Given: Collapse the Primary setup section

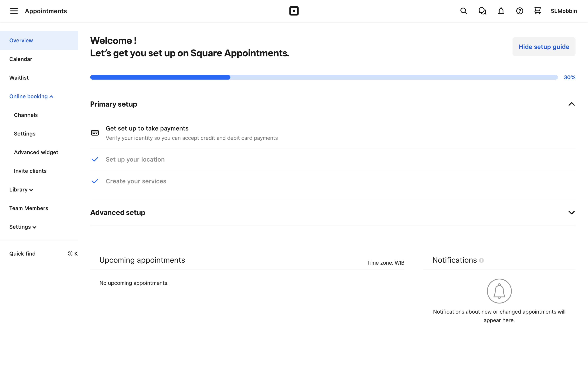Looking at the screenshot, I should [571, 104].
